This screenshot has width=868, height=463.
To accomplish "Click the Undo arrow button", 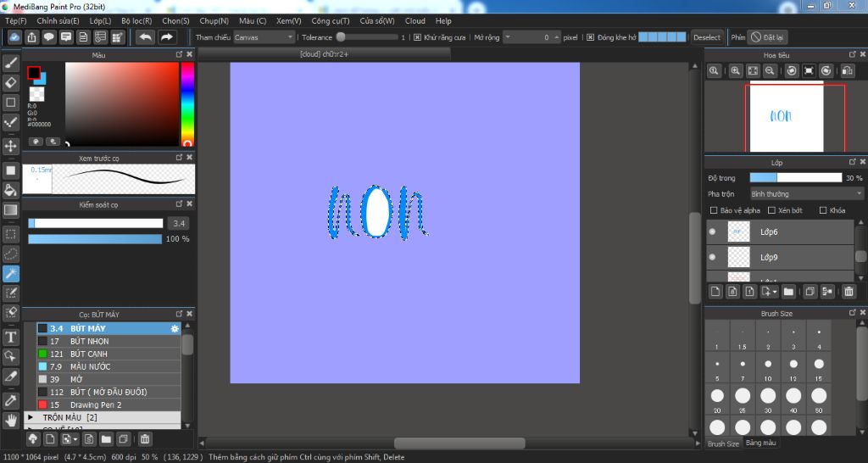I will (x=146, y=37).
